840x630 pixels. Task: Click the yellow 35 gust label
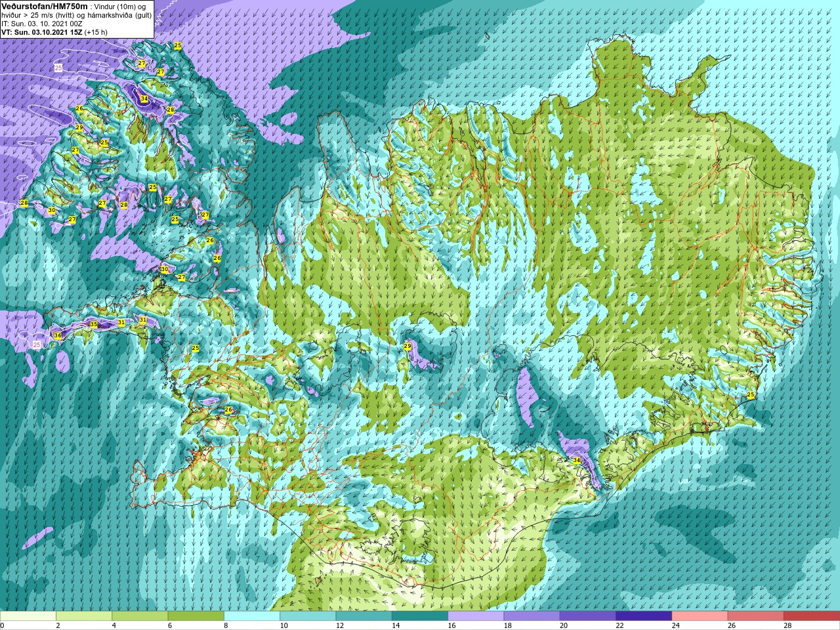tap(94, 324)
